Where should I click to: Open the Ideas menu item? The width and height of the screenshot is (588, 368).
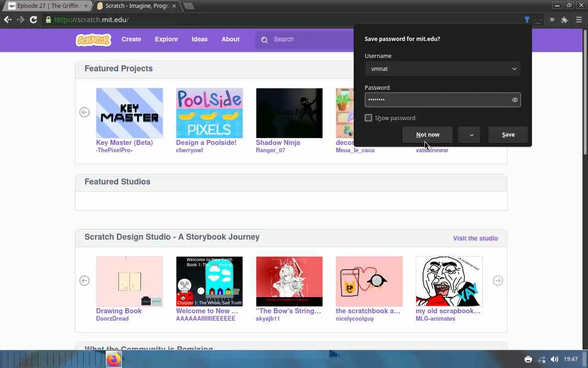pyautogui.click(x=199, y=40)
